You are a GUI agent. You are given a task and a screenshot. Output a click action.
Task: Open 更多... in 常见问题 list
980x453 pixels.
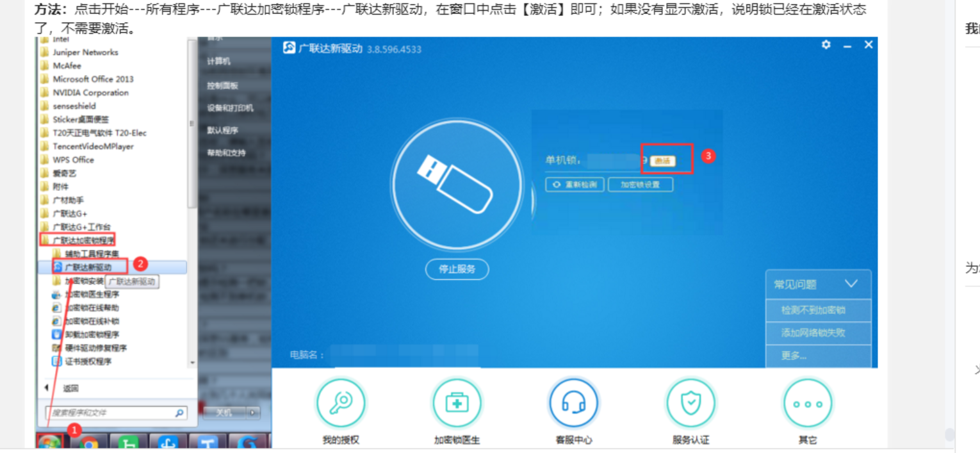pos(818,356)
